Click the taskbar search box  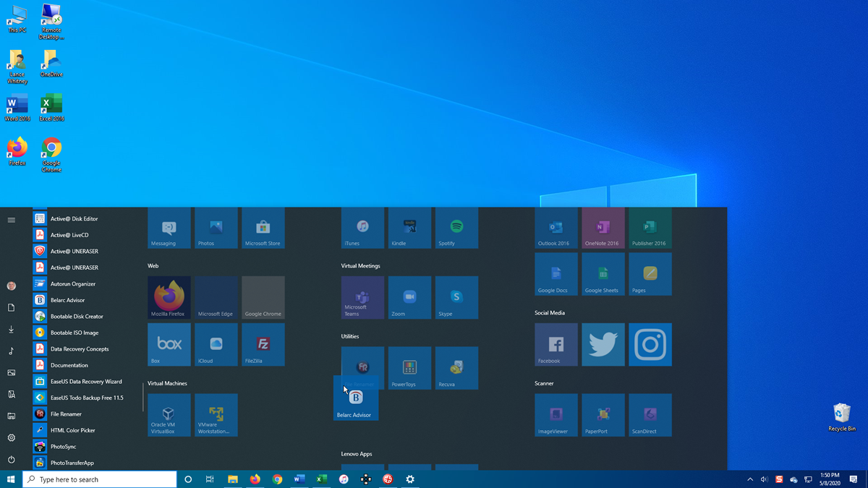100,479
